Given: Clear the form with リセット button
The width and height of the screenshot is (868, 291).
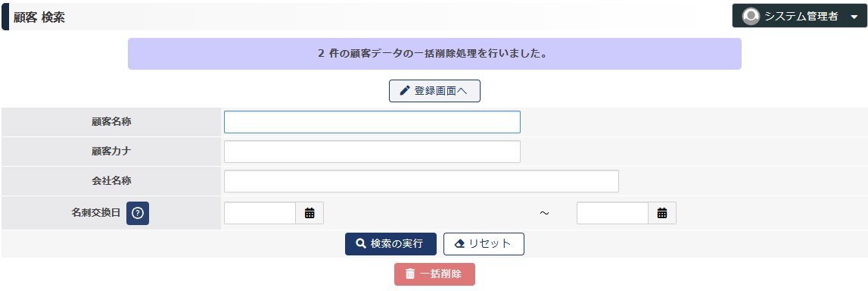Looking at the screenshot, I should [484, 244].
